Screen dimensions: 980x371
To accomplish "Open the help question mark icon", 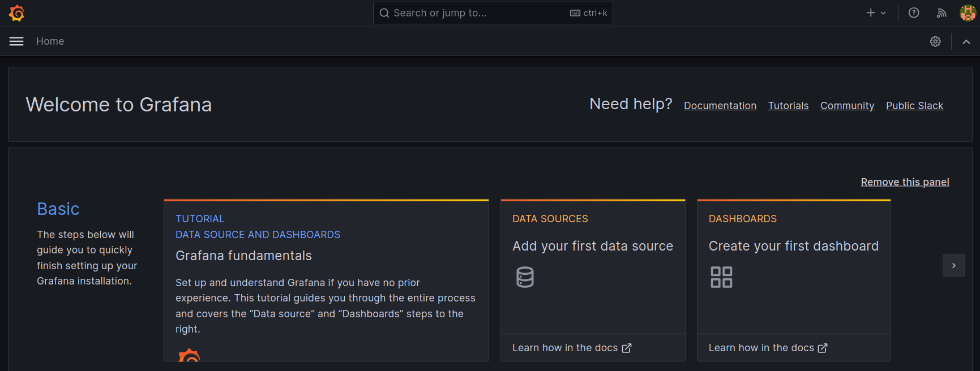I will coord(914,13).
